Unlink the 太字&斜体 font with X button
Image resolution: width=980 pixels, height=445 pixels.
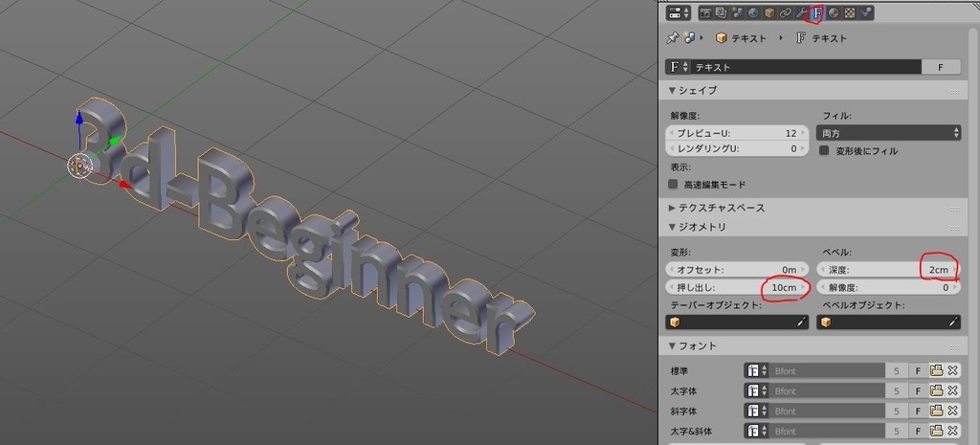(x=952, y=432)
